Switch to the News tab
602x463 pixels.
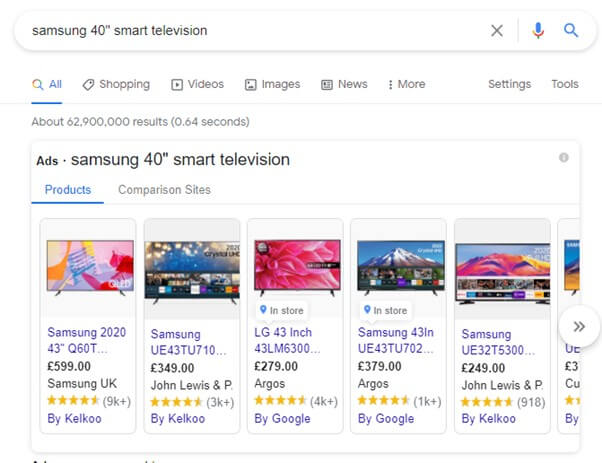click(344, 84)
